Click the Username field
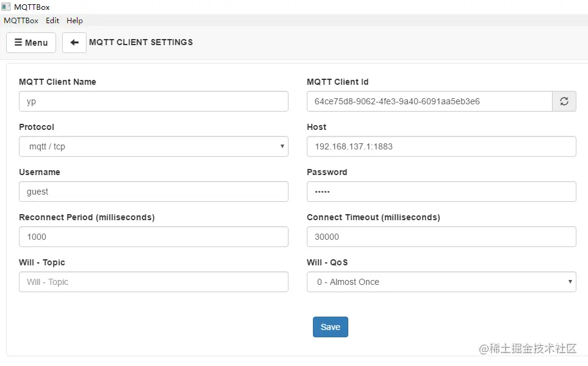 click(x=153, y=192)
